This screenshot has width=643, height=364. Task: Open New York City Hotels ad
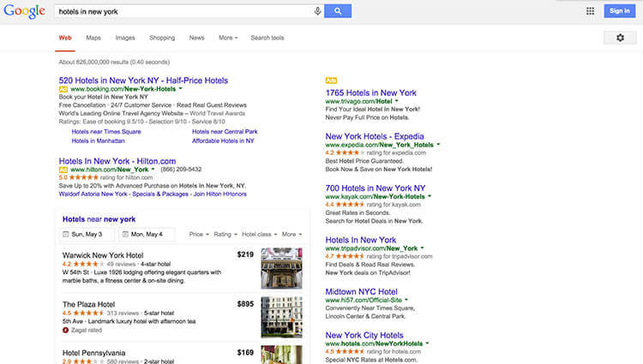[x=364, y=336]
